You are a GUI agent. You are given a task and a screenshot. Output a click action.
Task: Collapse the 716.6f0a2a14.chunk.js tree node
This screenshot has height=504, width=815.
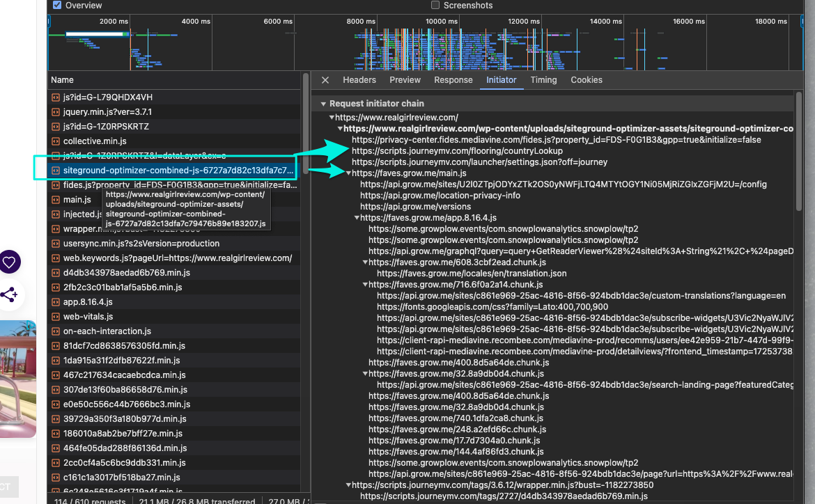tap(365, 285)
